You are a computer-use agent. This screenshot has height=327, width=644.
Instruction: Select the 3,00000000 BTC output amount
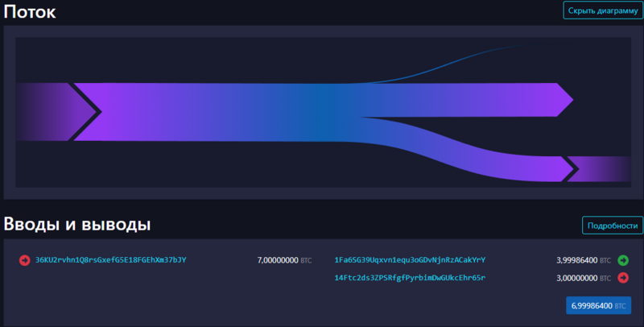pyautogui.click(x=583, y=278)
